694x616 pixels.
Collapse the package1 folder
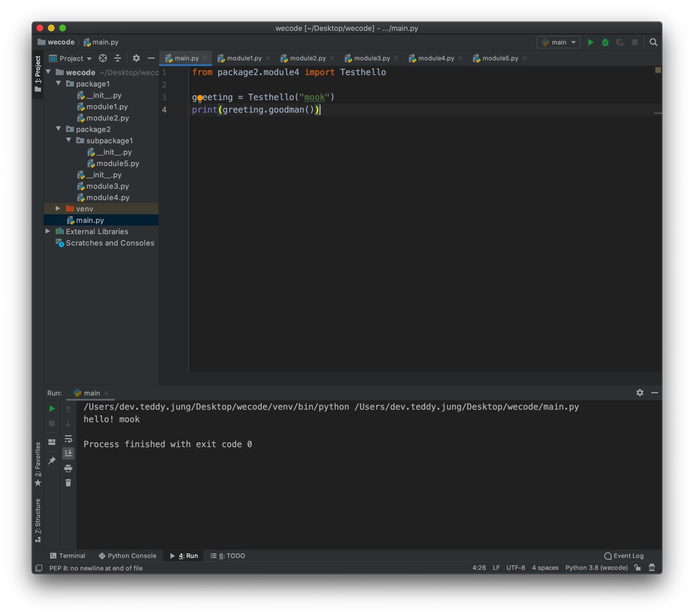(x=58, y=84)
